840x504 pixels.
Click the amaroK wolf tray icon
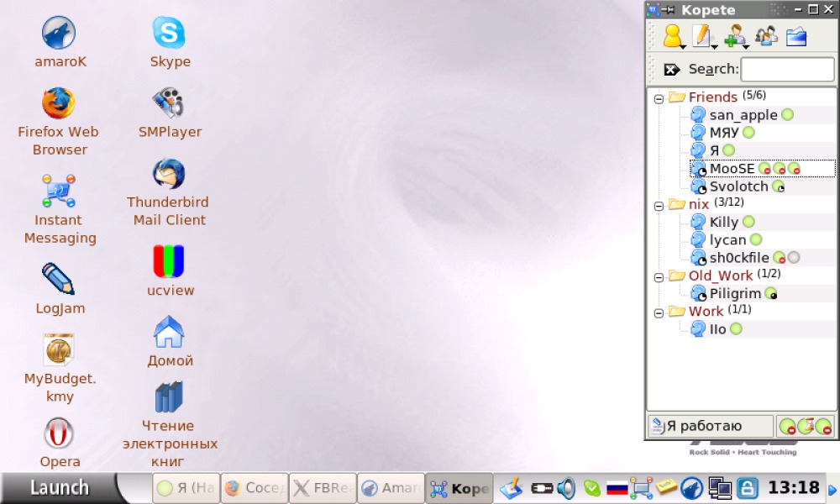click(691, 488)
